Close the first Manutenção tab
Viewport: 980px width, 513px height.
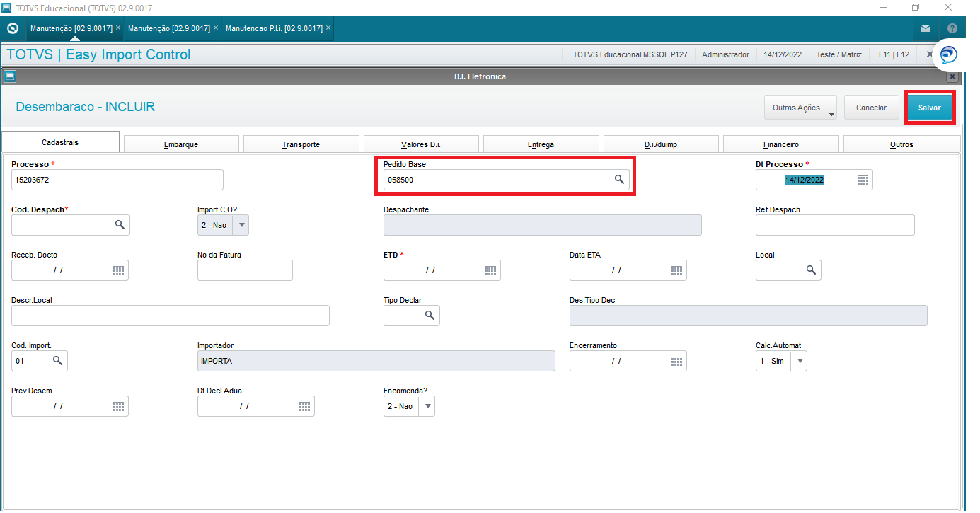pyautogui.click(x=118, y=28)
